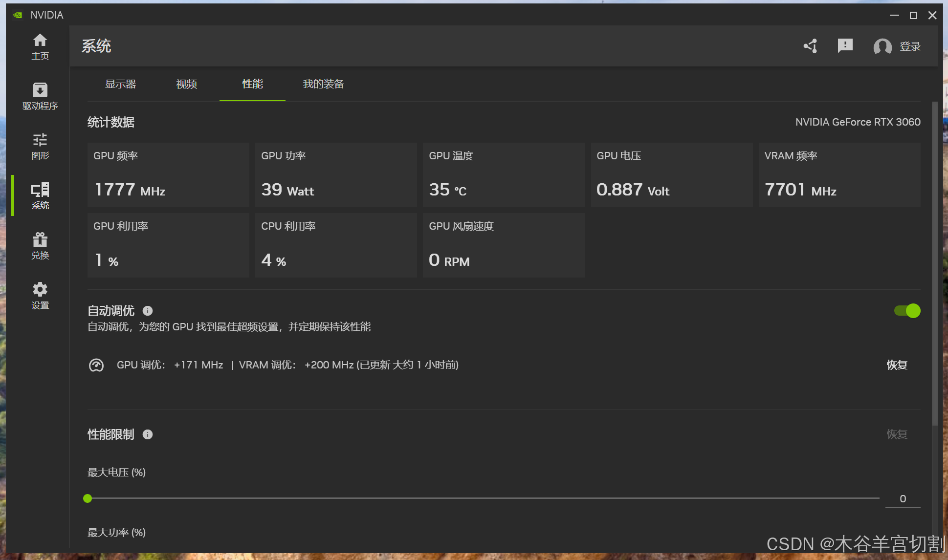
Task: Click the user avatar login icon
Action: [882, 46]
